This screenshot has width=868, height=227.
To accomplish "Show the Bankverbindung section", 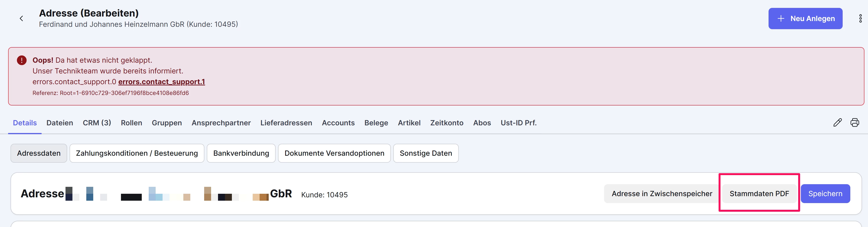I will tap(241, 153).
